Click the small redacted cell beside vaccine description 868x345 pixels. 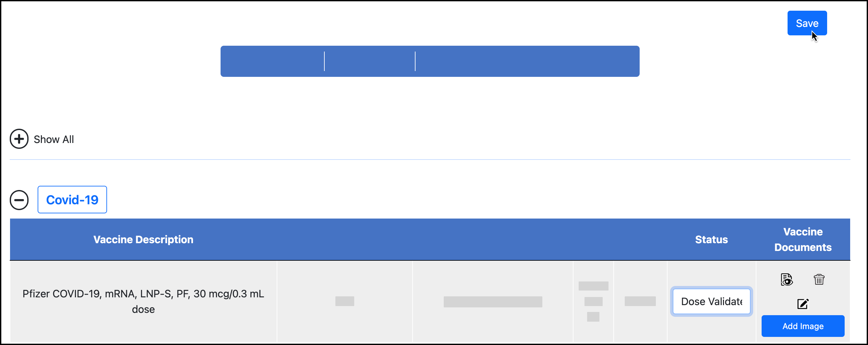(x=344, y=301)
